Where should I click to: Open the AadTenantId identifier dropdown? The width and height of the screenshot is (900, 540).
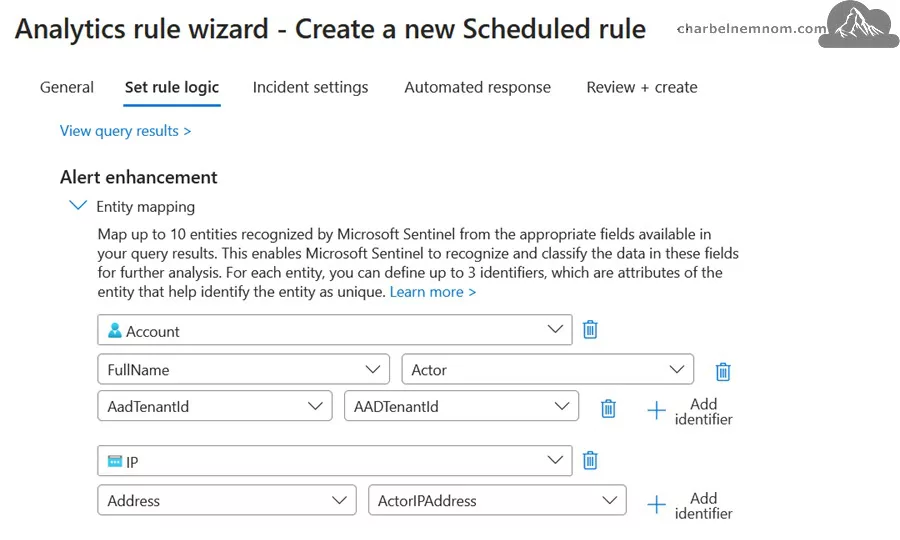click(x=215, y=406)
